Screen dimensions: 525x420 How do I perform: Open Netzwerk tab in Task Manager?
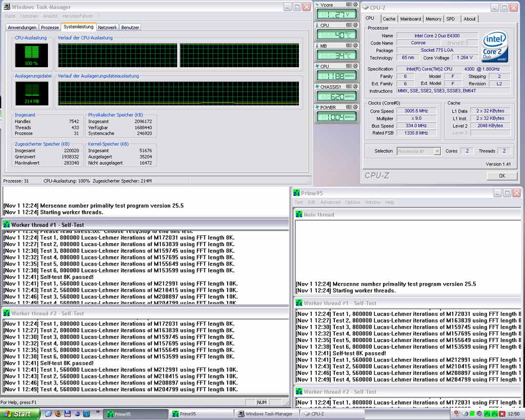coord(107,28)
